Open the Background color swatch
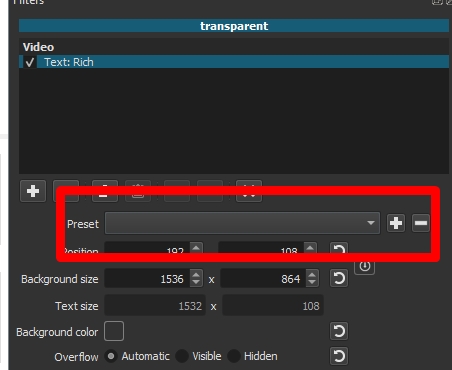 114,331
